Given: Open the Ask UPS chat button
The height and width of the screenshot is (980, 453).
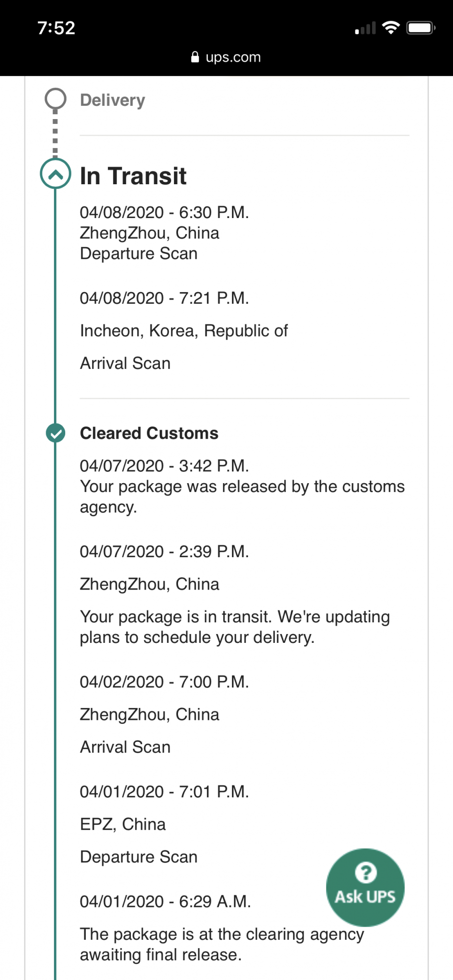Looking at the screenshot, I should (x=365, y=887).
